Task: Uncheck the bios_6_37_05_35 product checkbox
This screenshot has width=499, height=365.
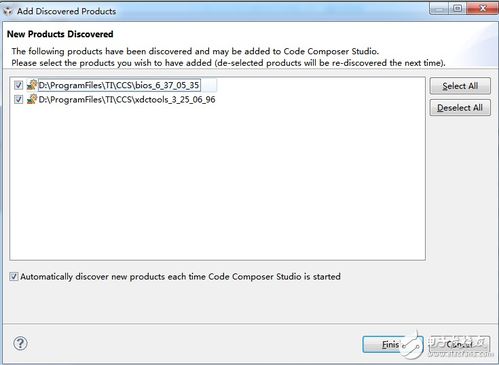Action: (18, 85)
